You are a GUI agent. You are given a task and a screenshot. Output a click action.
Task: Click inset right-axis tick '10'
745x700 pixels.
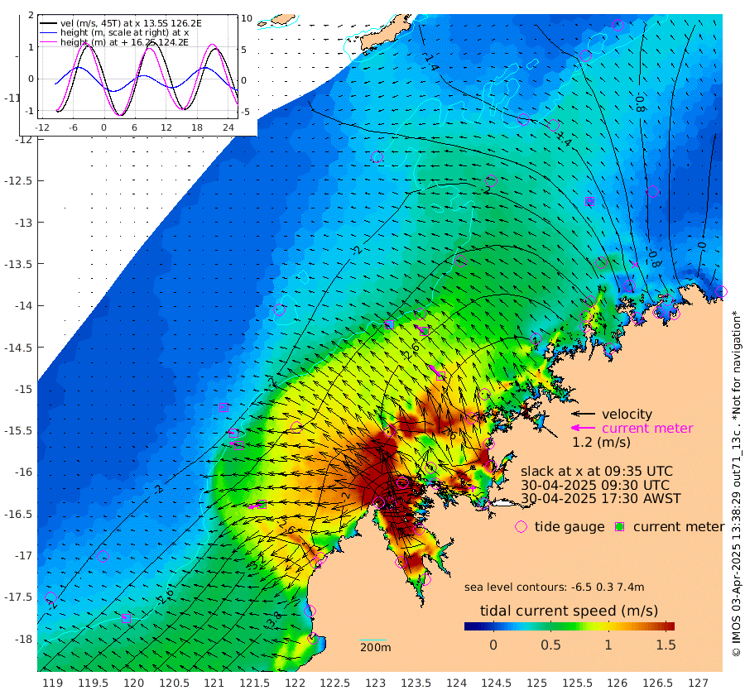point(247,18)
